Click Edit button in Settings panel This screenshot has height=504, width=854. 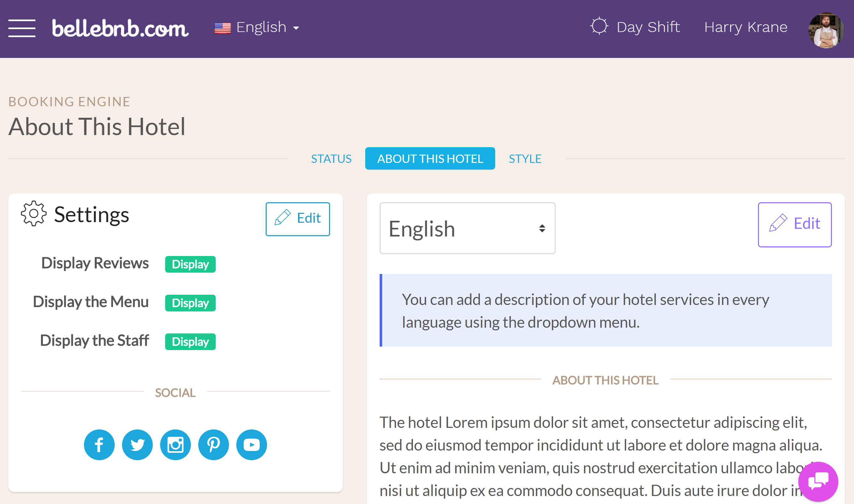[x=299, y=218]
